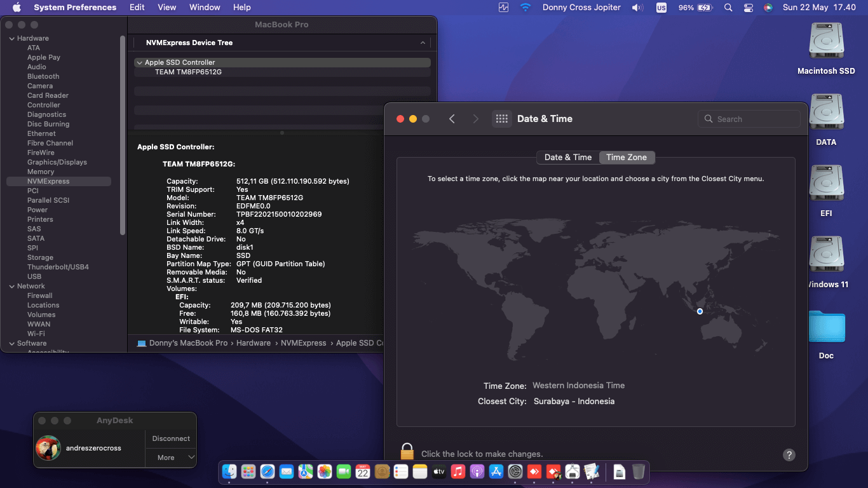868x488 pixels.
Task: Click System Preferences gear in the Dock
Action: point(515,471)
